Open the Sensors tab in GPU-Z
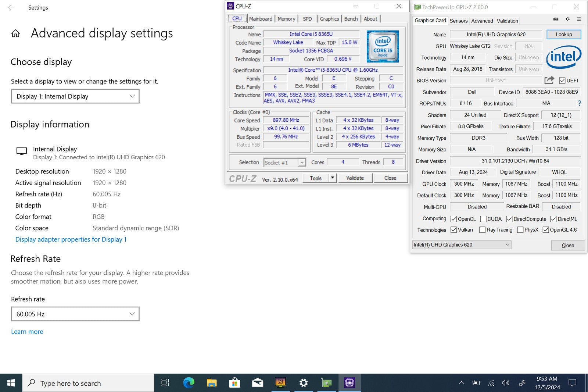588x392 pixels. (x=458, y=21)
